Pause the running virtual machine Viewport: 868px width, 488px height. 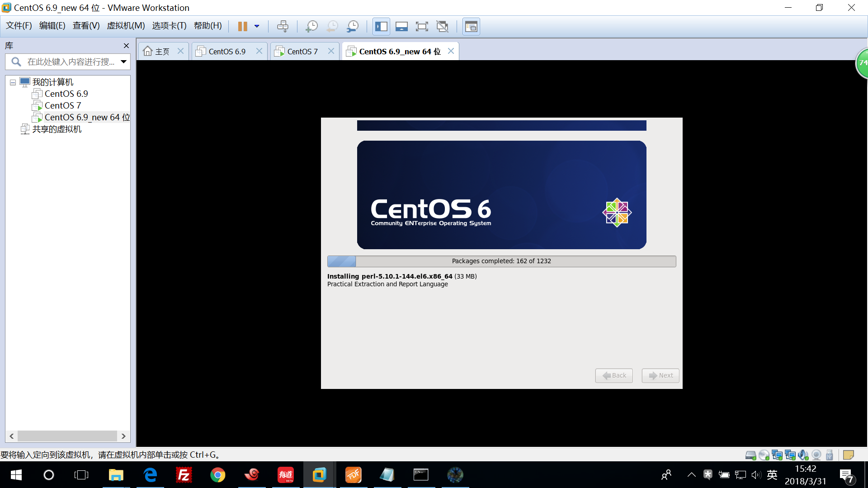click(243, 26)
